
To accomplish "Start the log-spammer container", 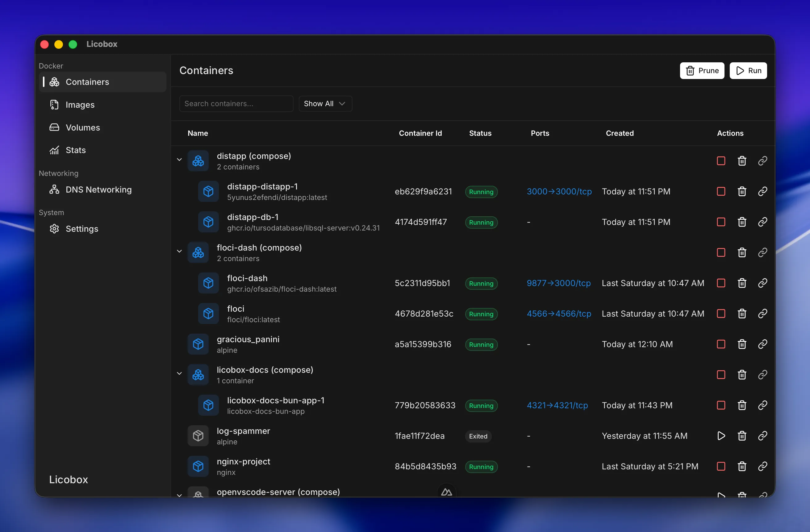I will point(721,436).
